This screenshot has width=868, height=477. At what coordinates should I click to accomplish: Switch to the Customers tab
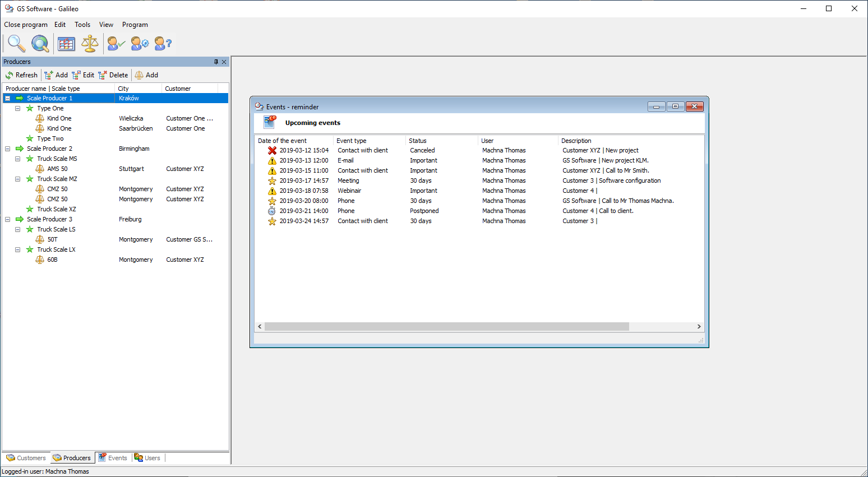pos(26,458)
